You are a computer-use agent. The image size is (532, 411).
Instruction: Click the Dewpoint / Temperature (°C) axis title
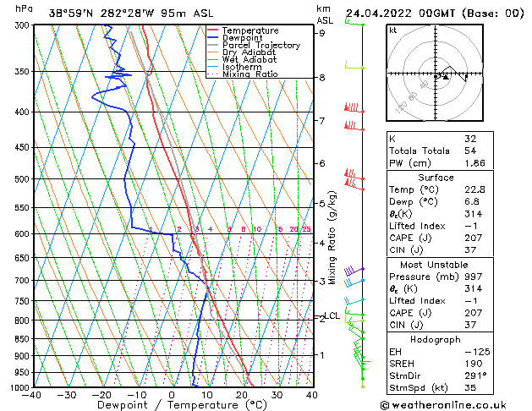pyautogui.click(x=182, y=405)
